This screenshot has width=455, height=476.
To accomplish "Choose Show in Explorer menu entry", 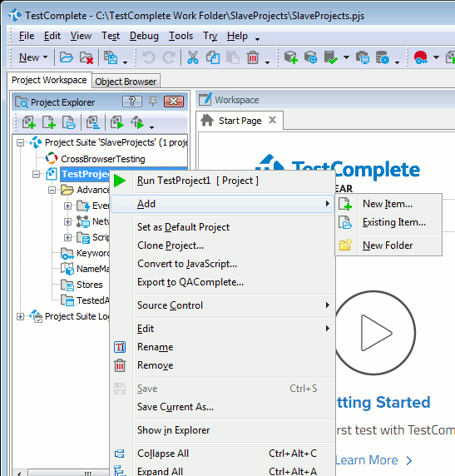I will pos(222,430).
